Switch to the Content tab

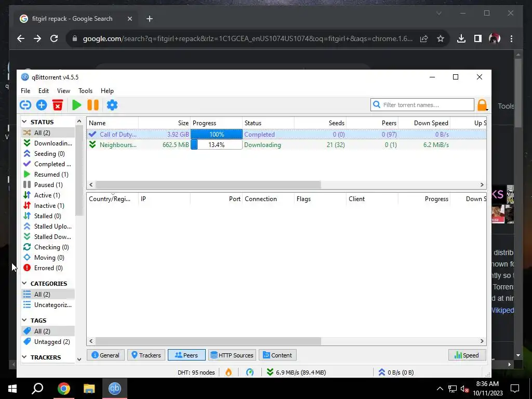pos(277,355)
